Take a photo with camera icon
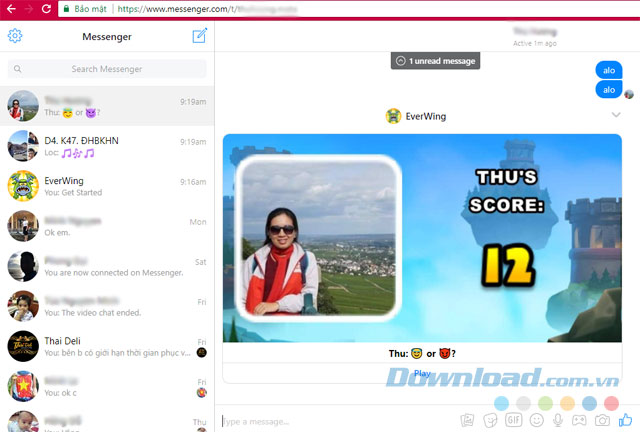This screenshot has height=432, width=640. [x=602, y=420]
